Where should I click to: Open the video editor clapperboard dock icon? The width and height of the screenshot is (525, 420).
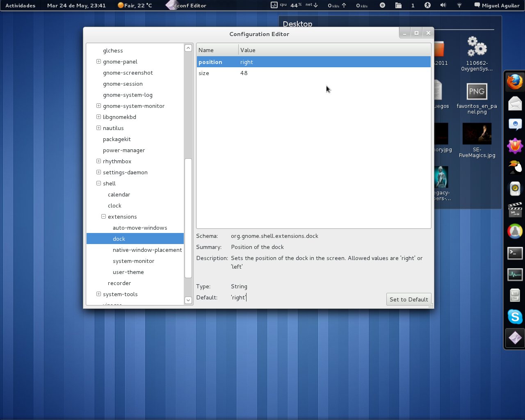pyautogui.click(x=515, y=210)
